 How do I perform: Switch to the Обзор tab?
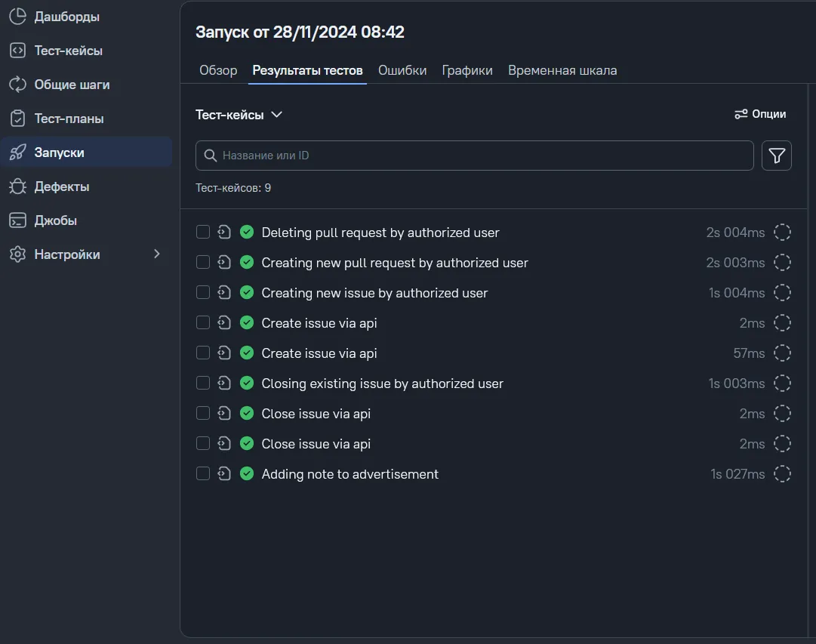pos(218,70)
